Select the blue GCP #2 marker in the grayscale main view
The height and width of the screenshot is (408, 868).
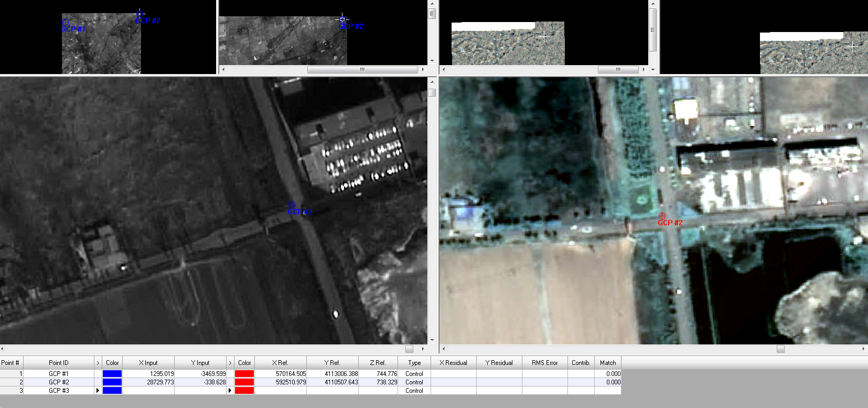tap(292, 205)
